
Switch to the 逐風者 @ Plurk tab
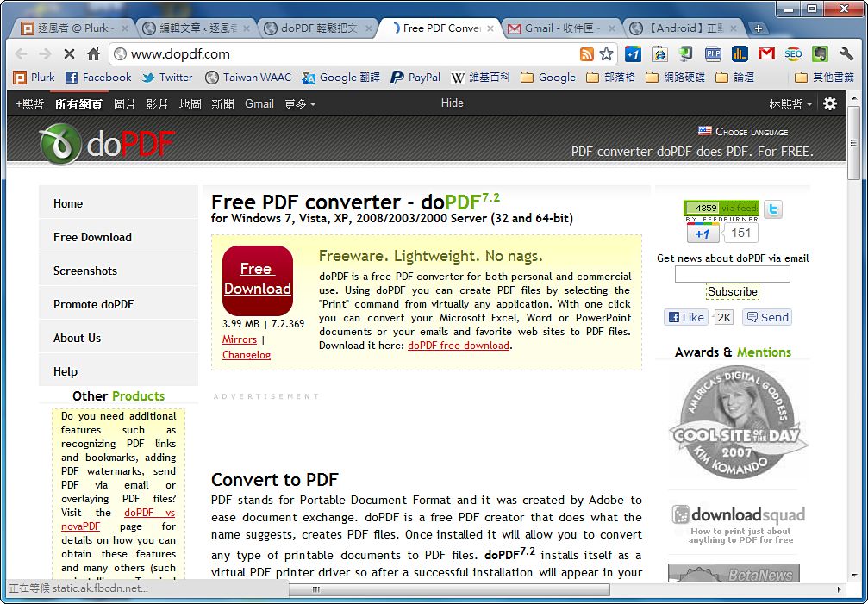pyautogui.click(x=75, y=28)
